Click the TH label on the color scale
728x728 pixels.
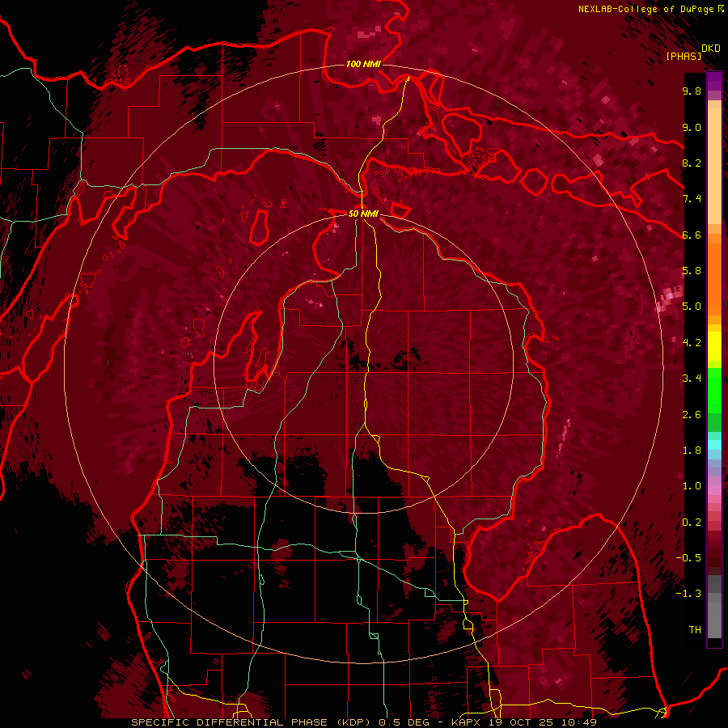point(695,630)
